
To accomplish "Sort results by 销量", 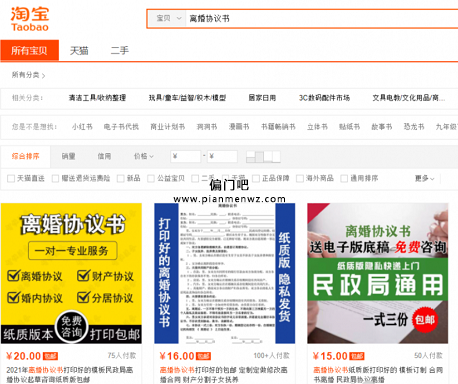I will click(68, 156).
